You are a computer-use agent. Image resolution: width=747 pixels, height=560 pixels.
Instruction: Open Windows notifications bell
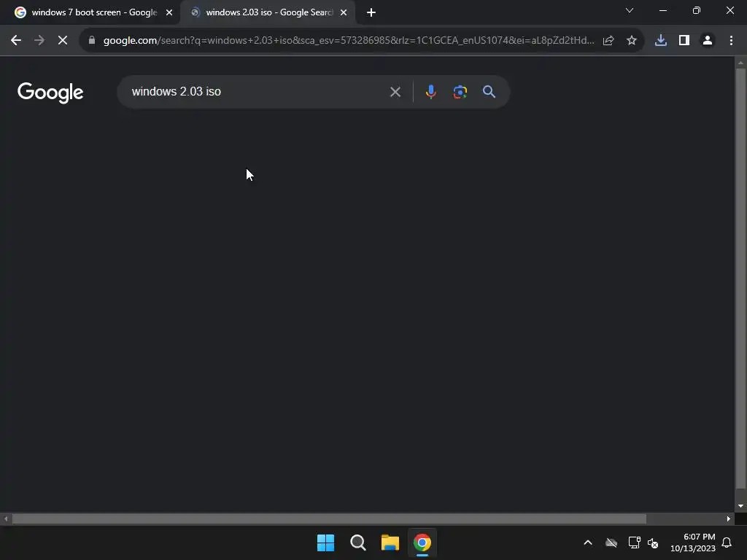point(727,542)
